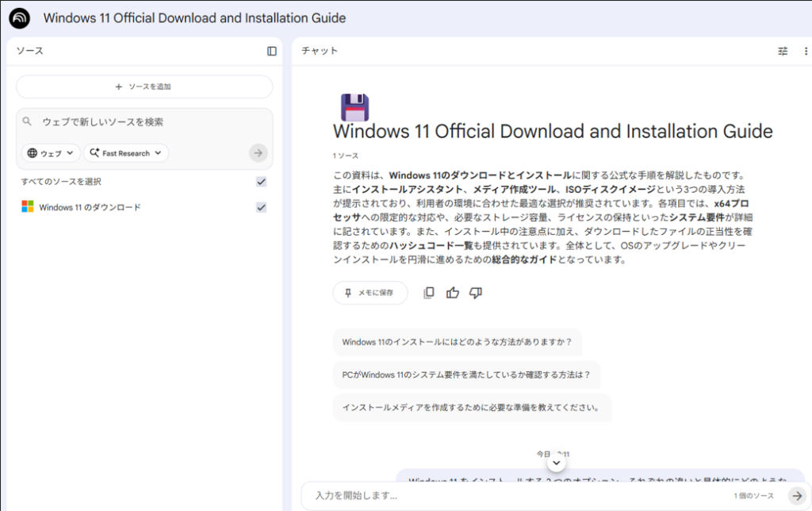Click the thumbs down icon
Screen dimensions: 812x511
click(x=476, y=293)
